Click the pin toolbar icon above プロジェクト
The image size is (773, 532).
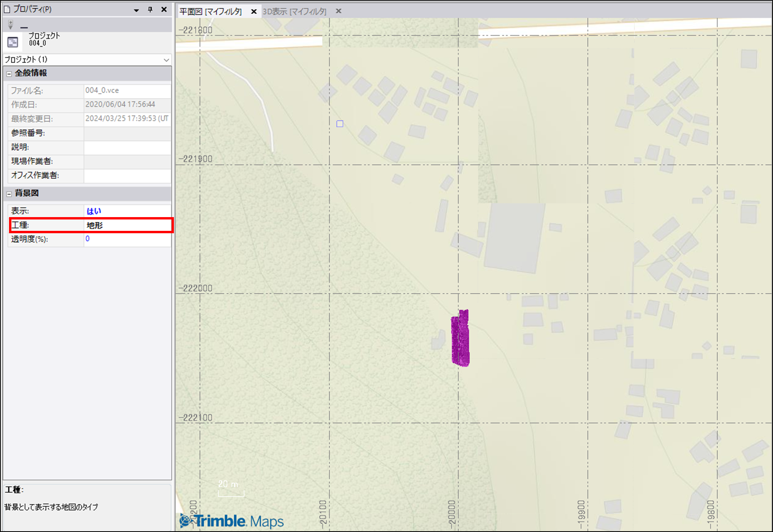pyautogui.click(x=11, y=25)
